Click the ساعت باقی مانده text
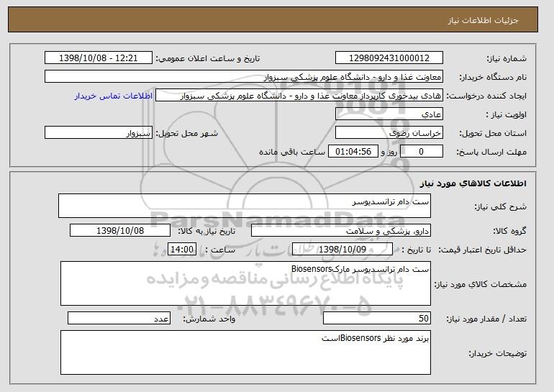Screen dimensions: 554x392 [x=292, y=152]
